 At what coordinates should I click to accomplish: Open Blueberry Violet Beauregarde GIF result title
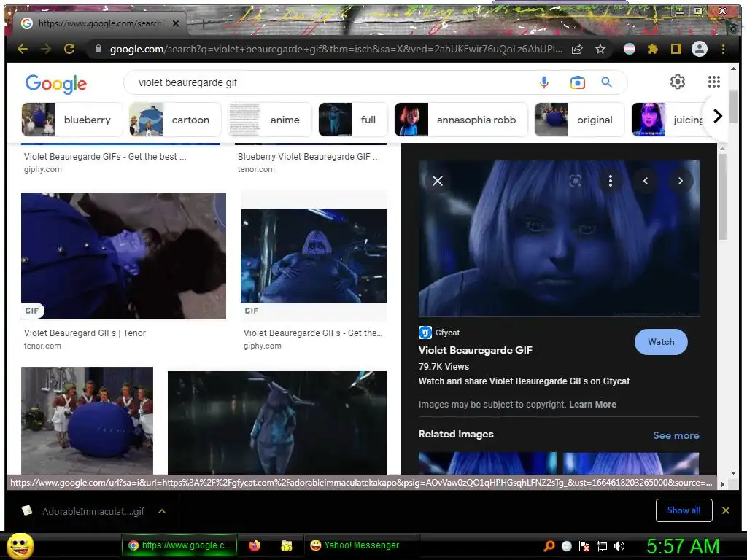click(309, 156)
